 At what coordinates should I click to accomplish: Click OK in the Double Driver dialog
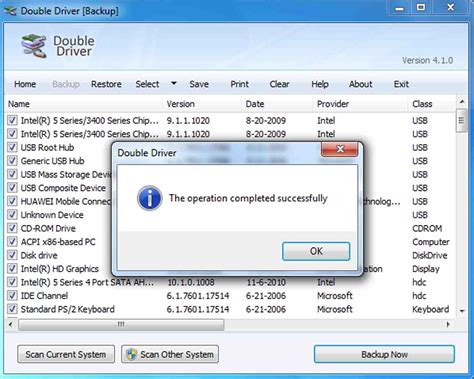[x=316, y=251]
